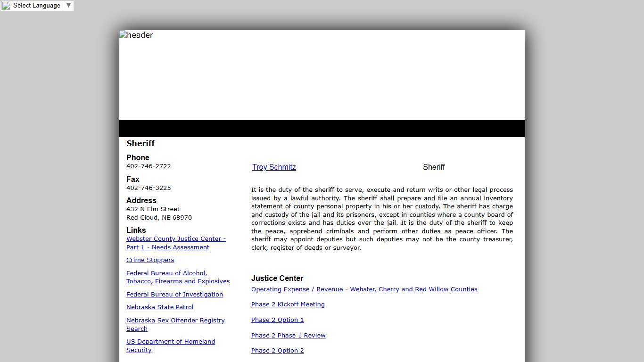
Task: Click the Google Translate icon
Action: pos(6,6)
